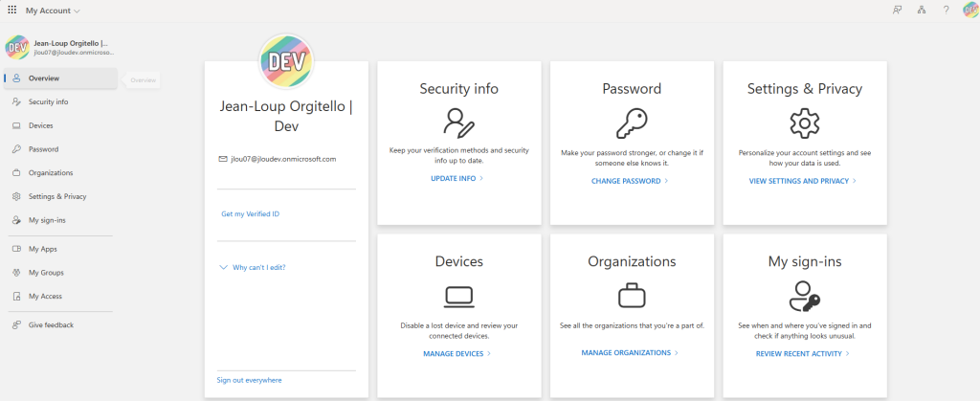The height and width of the screenshot is (401, 980).
Task: Click the Security info card person-pencil icon
Action: [x=458, y=123]
